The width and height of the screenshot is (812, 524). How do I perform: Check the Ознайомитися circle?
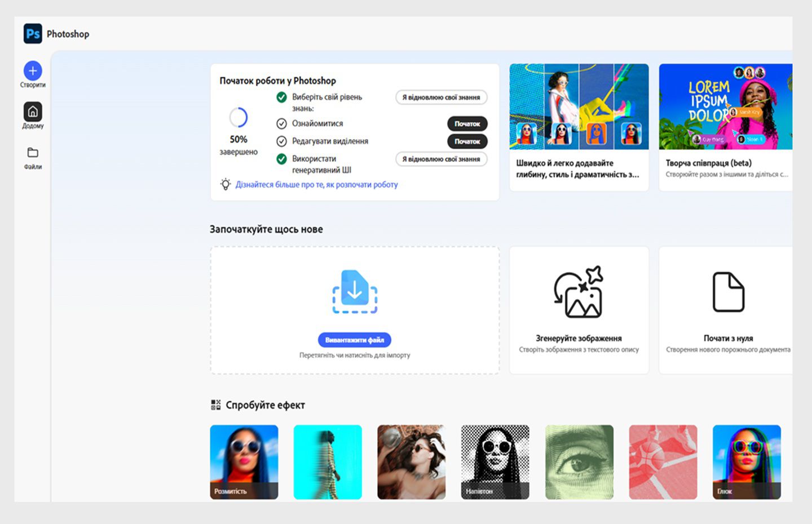[x=281, y=123]
